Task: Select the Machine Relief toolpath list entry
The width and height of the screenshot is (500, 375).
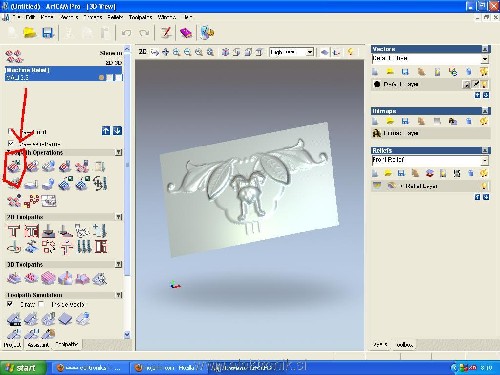Action: [x=63, y=73]
